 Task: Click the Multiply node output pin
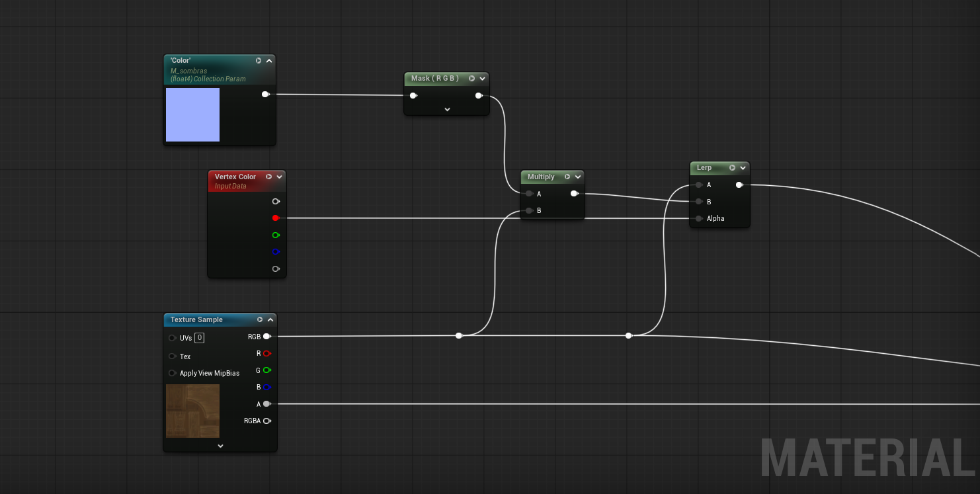[x=574, y=194]
